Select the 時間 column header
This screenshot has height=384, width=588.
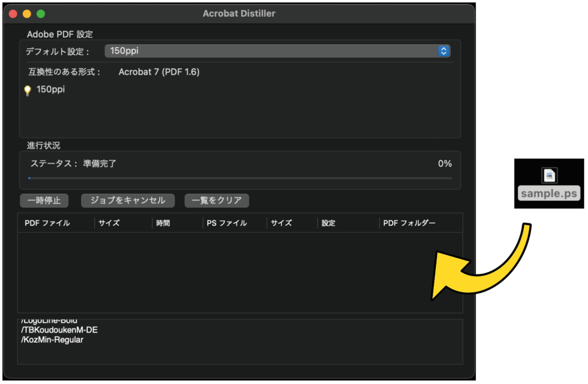point(164,223)
